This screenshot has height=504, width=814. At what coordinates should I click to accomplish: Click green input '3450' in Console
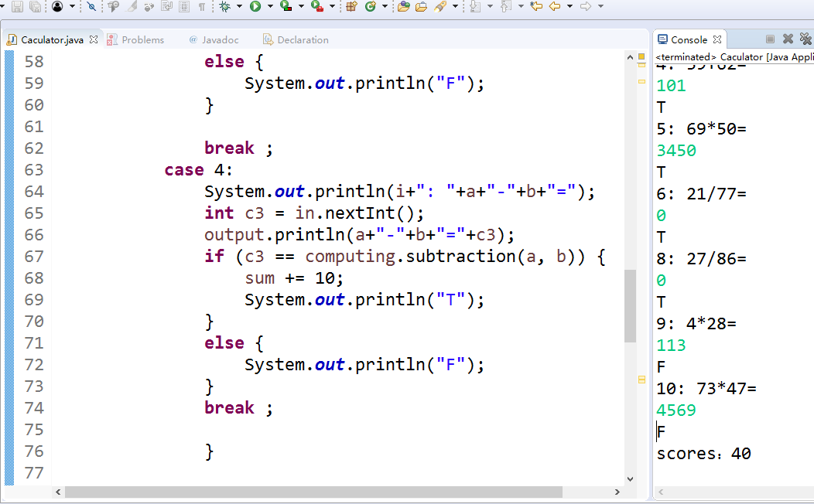(x=676, y=151)
